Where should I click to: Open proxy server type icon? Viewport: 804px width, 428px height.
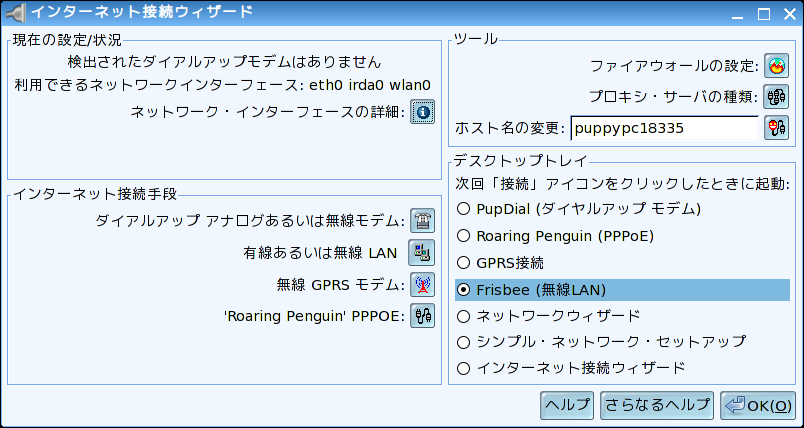click(776, 96)
